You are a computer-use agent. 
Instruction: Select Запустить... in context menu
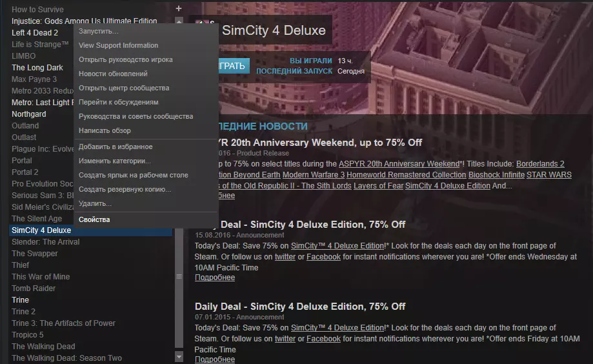(x=98, y=31)
